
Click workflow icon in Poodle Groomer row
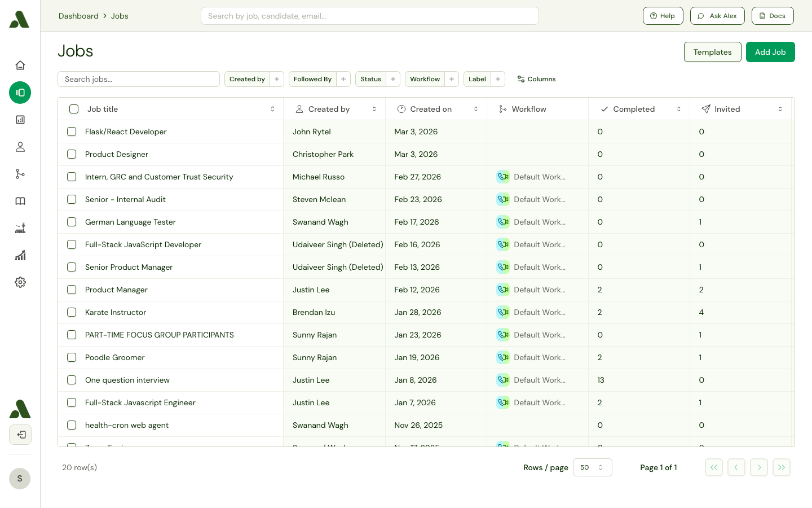click(503, 357)
